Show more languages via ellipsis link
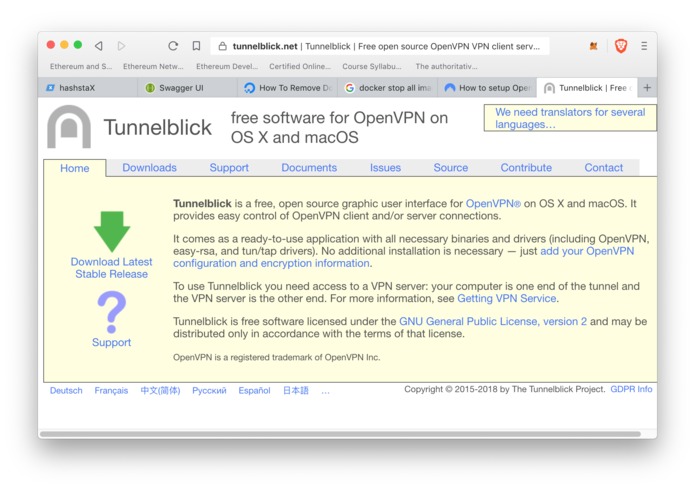Image resolution: width=695 pixels, height=494 pixels. 326,391
